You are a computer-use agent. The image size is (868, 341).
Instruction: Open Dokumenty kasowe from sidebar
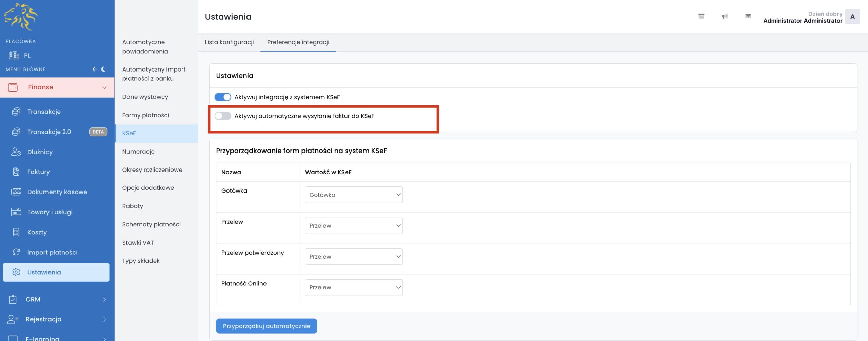click(x=57, y=192)
